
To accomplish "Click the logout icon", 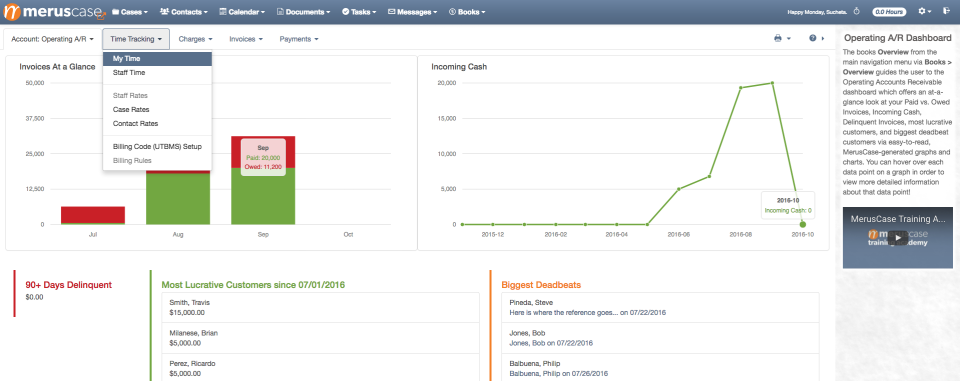I will tap(947, 12).
